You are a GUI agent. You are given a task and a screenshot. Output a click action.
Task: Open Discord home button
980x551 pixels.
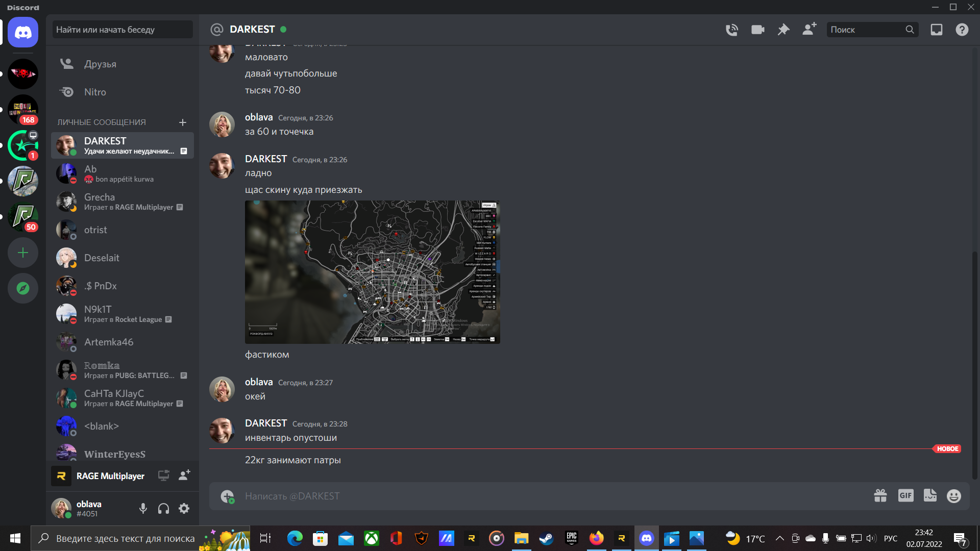[23, 32]
